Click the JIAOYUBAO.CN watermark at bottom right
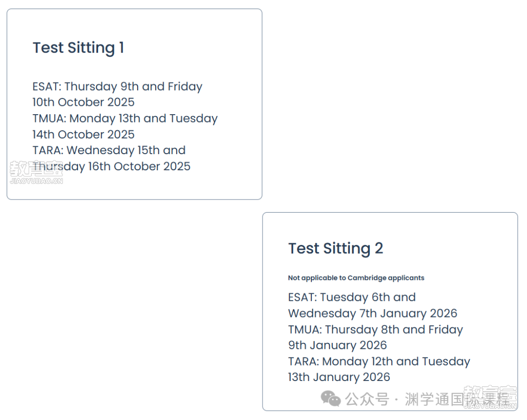Image resolution: width=527 pixels, height=420 pixels. 490,406
